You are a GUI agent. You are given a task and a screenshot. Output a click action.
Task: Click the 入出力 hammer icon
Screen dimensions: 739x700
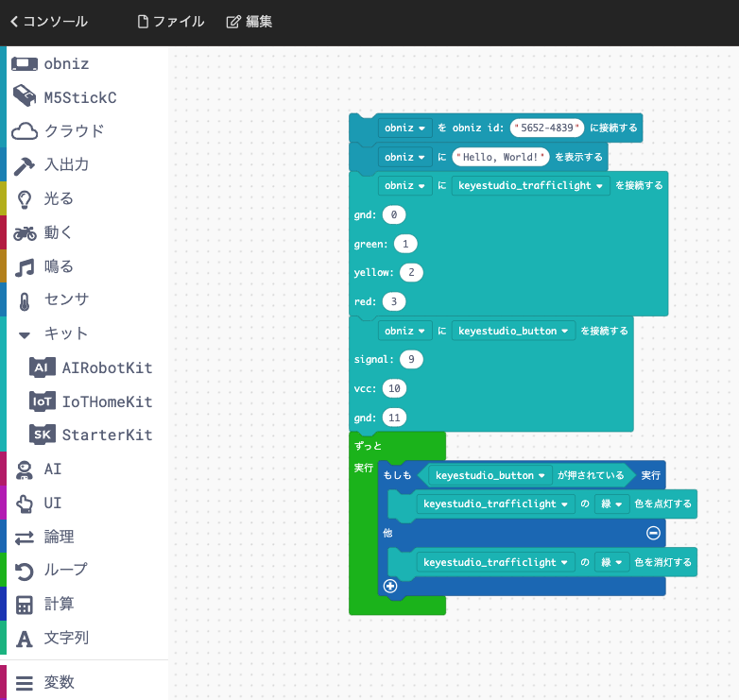(25, 165)
